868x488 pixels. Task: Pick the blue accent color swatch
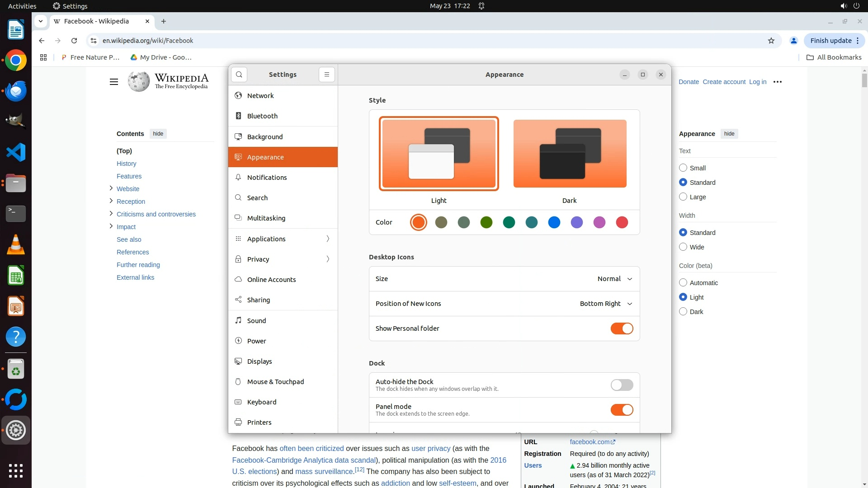[554, 222]
